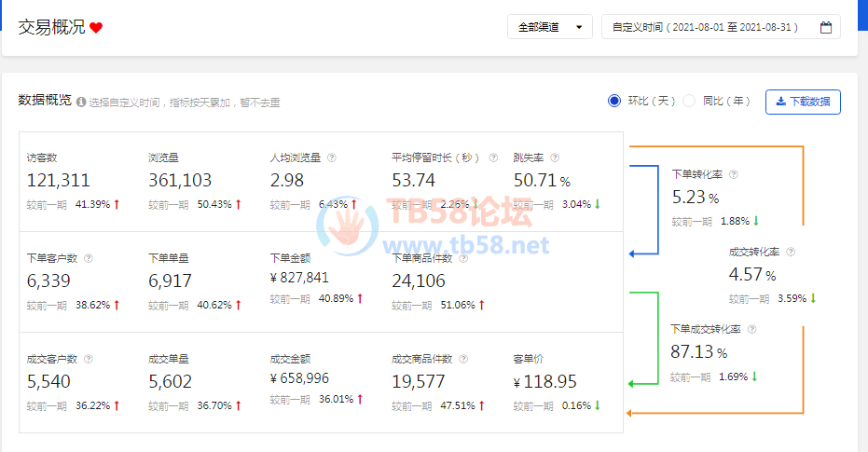This screenshot has width=868, height=452.
Task: Click the 下载数据 download button
Action: point(802,102)
